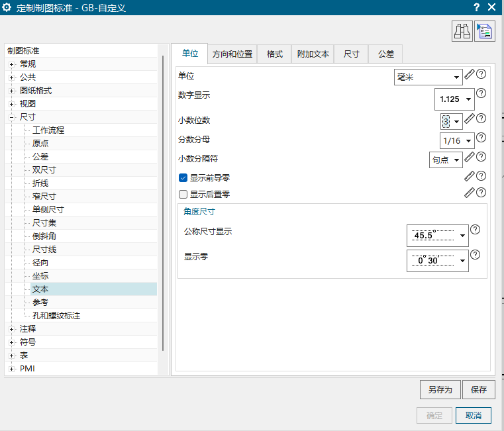The height and width of the screenshot is (431, 504).
Task: Select 双尺寸 in the tree
Action: [44, 170]
